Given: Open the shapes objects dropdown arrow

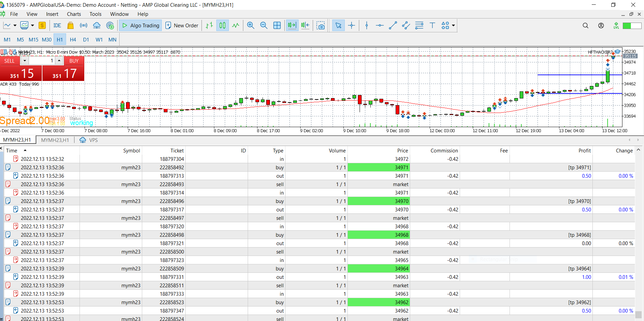Looking at the screenshot, I should coord(453,26).
